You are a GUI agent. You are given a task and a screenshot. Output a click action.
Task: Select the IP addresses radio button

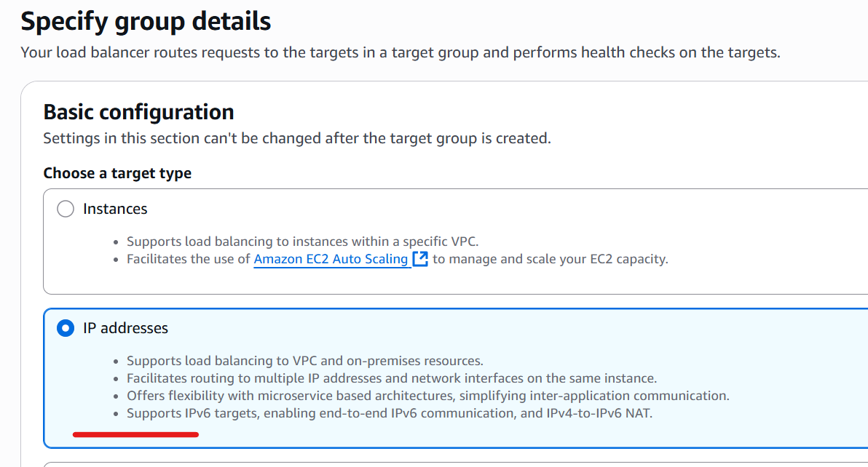(x=66, y=328)
